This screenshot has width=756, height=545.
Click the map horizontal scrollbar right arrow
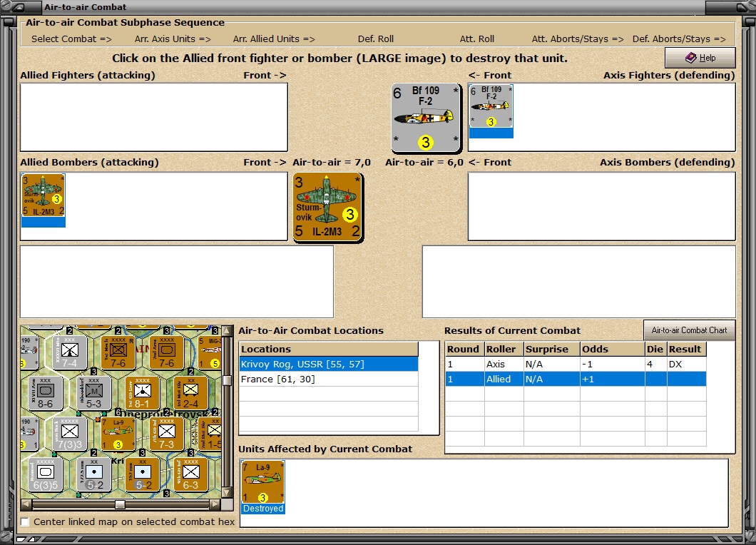coord(215,504)
